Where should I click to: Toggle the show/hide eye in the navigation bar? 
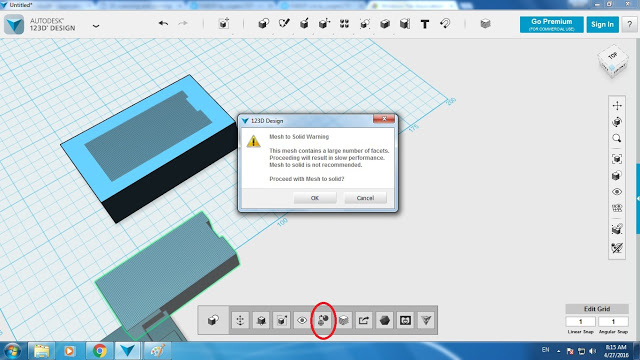point(617,191)
